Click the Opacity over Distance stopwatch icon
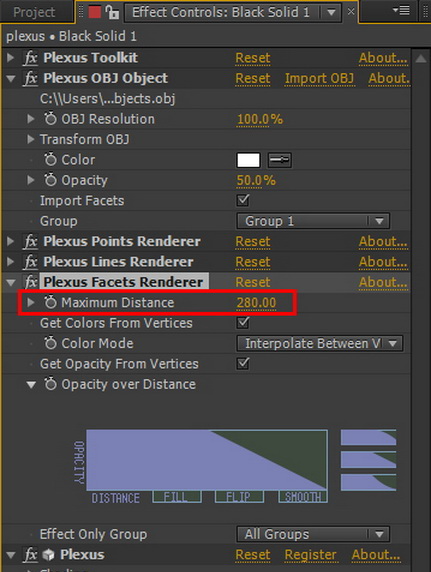This screenshot has height=572, width=431. click(50, 384)
